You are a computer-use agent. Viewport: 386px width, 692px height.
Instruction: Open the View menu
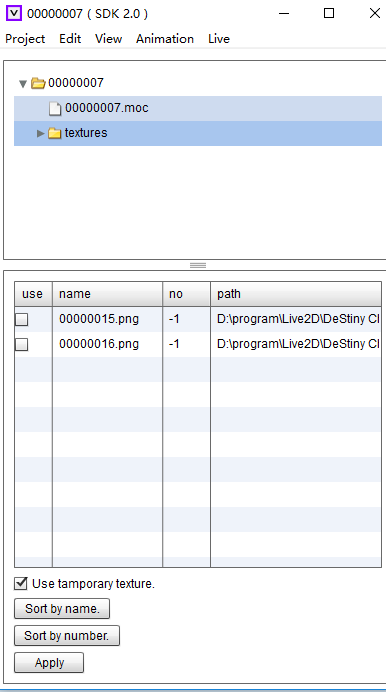click(109, 39)
